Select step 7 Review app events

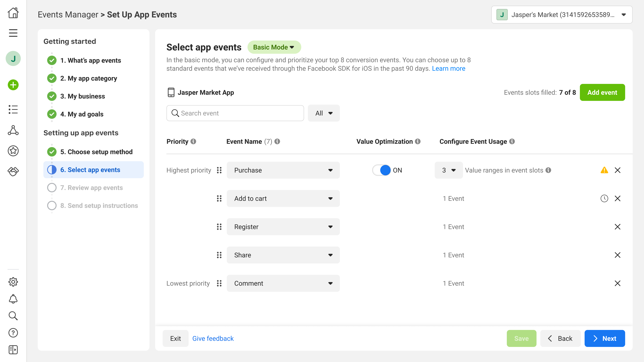coord(91,188)
